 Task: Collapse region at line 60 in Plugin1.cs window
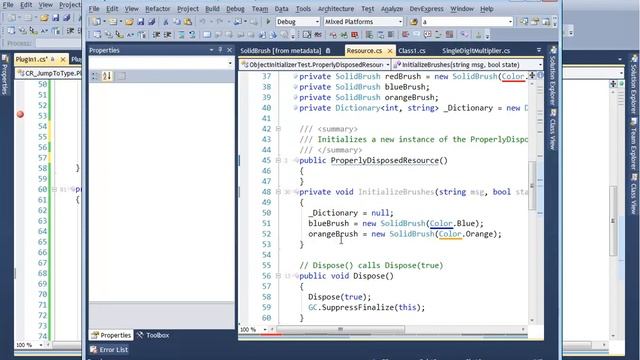54,189
